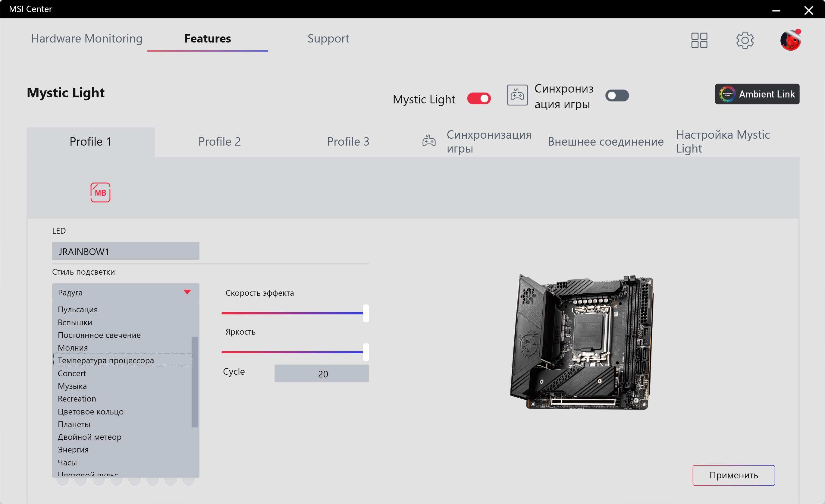Pick Постоянное свечение from the list

point(99,335)
